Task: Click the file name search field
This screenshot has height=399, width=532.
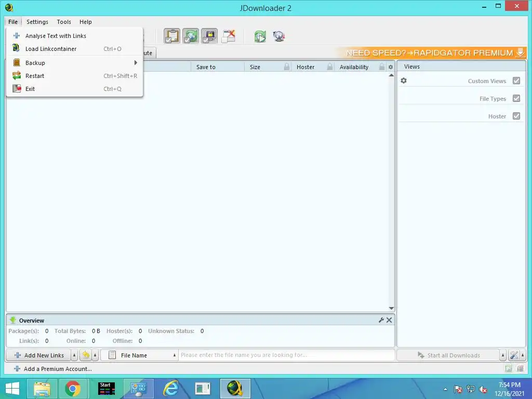Action: [x=287, y=355]
